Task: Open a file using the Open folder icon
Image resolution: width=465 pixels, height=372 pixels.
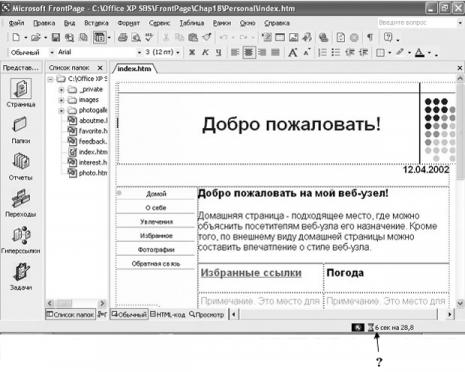Action: pos(36,37)
